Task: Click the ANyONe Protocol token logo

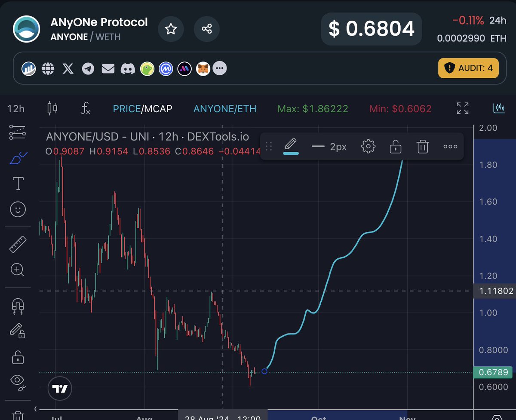Action: coord(27,29)
